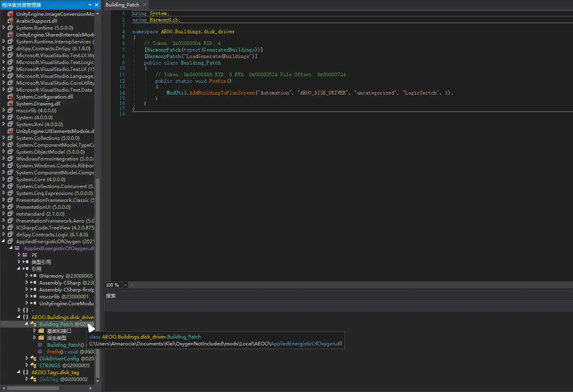Click the HarmonyLib identifier in line 2
Viewport: 573px width, 392px height.
tap(164, 19)
